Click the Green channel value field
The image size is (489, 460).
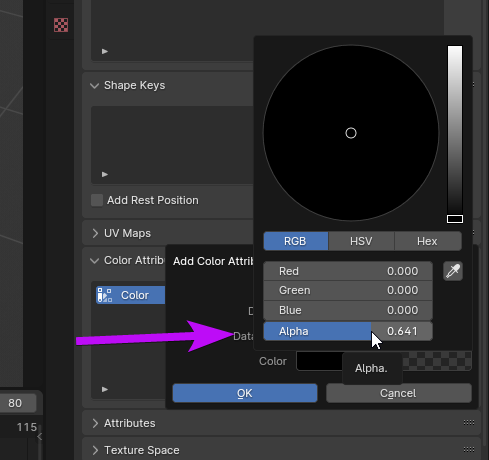point(348,290)
